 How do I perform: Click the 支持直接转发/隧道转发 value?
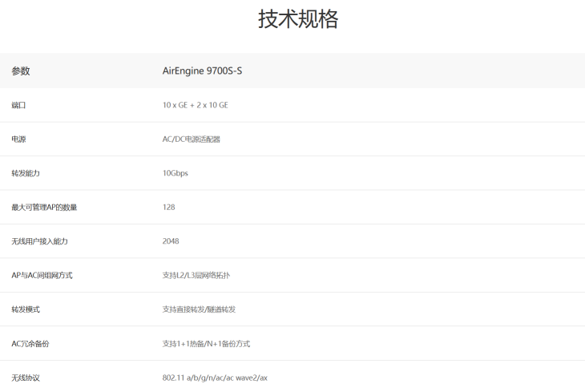[199, 309]
